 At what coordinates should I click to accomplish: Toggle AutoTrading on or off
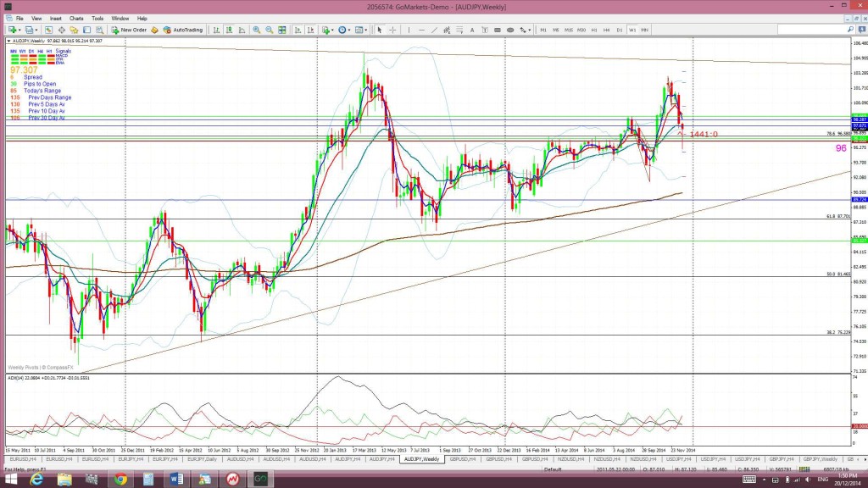click(x=183, y=30)
